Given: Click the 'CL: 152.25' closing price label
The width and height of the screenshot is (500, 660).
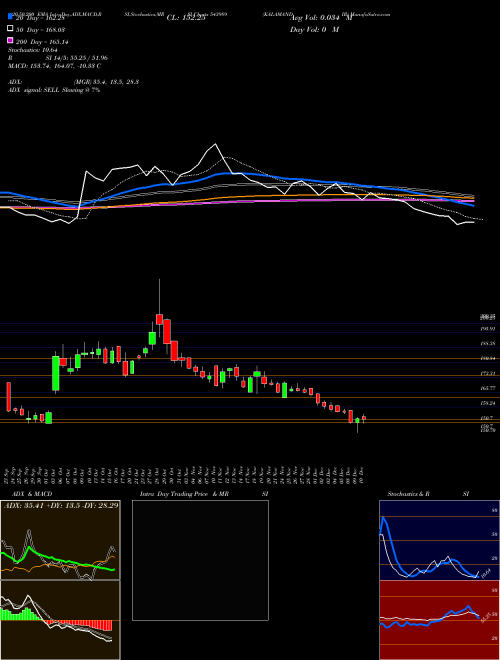Looking at the screenshot, I should [186, 18].
